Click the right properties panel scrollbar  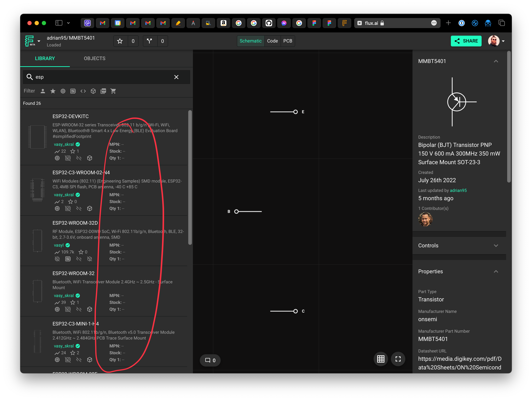[x=509, y=117]
